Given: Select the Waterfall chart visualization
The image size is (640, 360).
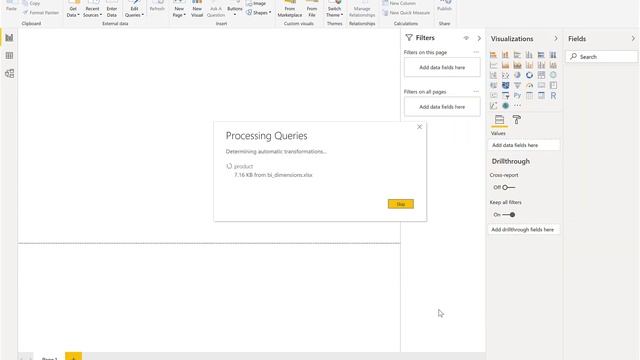Looking at the screenshot, I should coord(493,75).
